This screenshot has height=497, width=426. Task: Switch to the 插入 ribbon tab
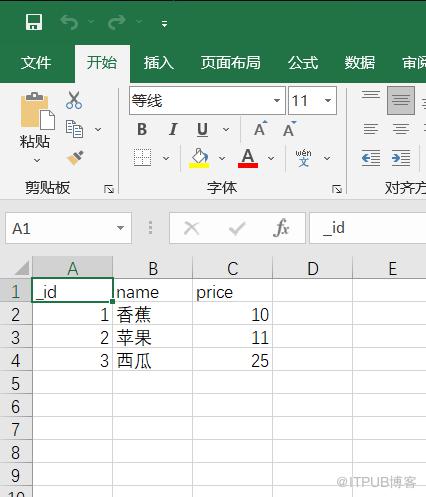pos(159,63)
